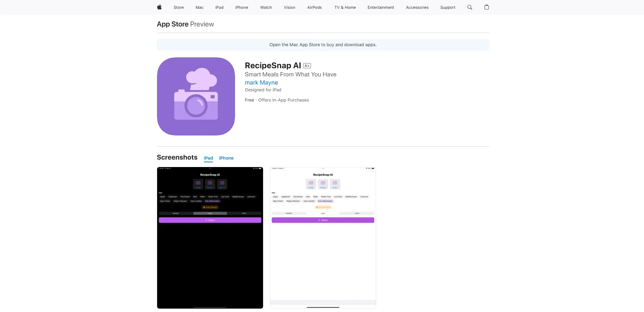Open the Store menu item

(178, 7)
